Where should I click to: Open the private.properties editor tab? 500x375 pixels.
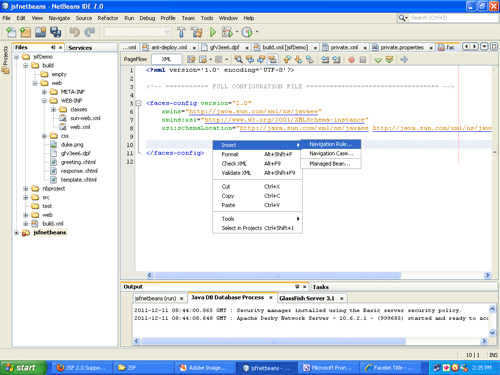pyautogui.click(x=402, y=48)
